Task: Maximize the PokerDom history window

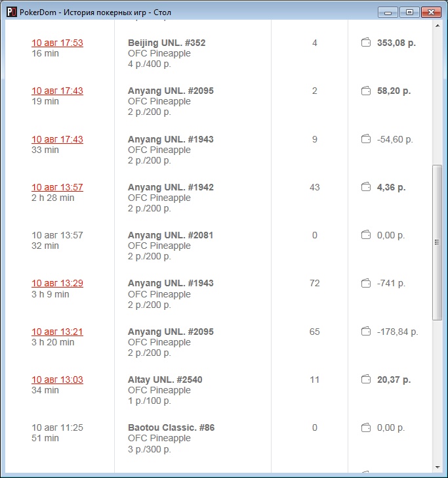Action: pos(410,12)
